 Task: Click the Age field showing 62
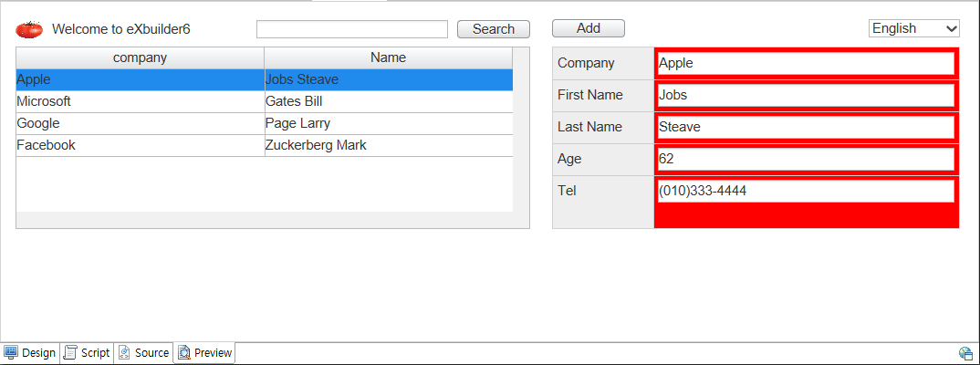pos(805,159)
